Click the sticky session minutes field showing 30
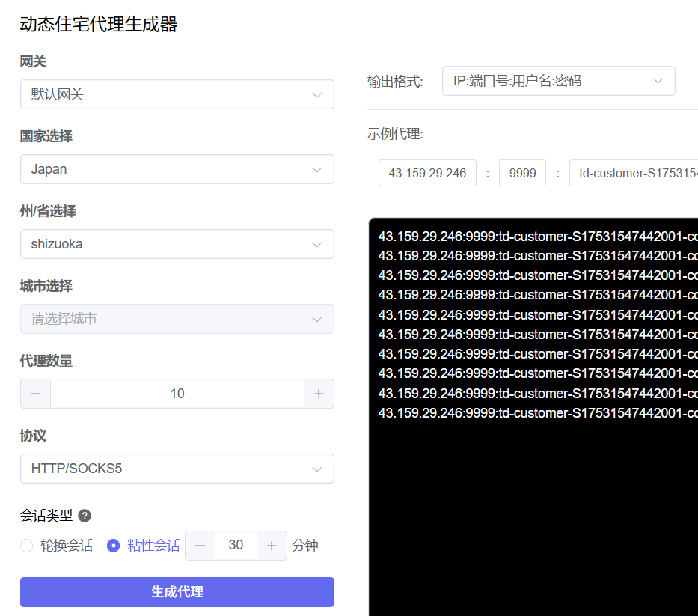This screenshot has height=616, width=698. point(236,546)
